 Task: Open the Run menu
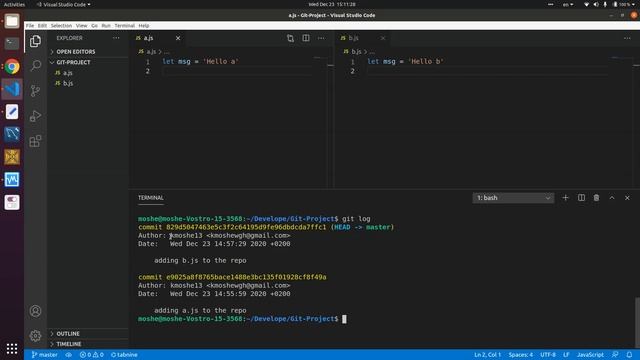(106, 25)
